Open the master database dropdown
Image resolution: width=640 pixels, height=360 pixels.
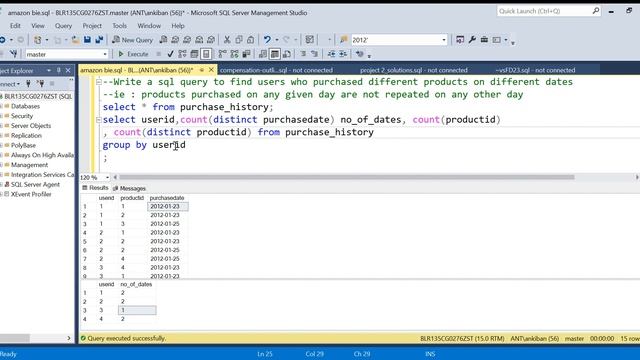point(105,54)
